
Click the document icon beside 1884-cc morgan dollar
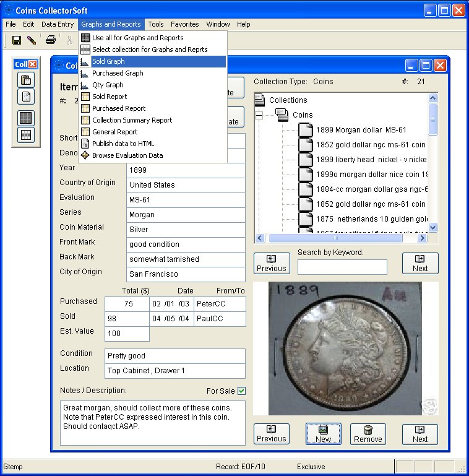click(x=306, y=189)
